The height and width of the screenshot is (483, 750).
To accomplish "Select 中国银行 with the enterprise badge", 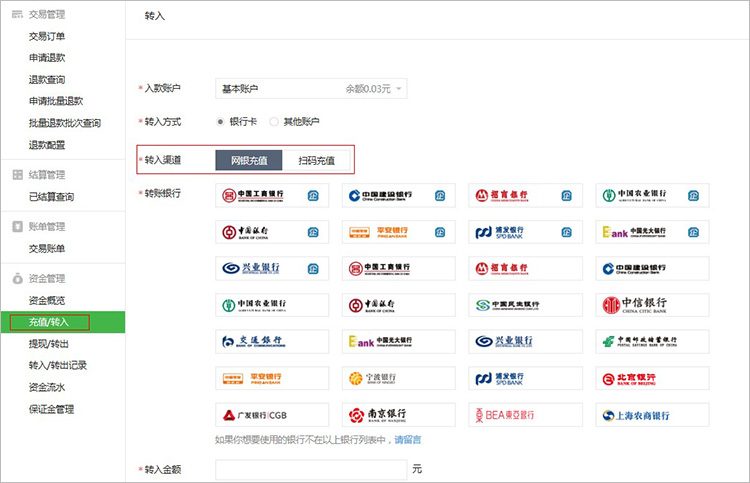I will (272, 232).
